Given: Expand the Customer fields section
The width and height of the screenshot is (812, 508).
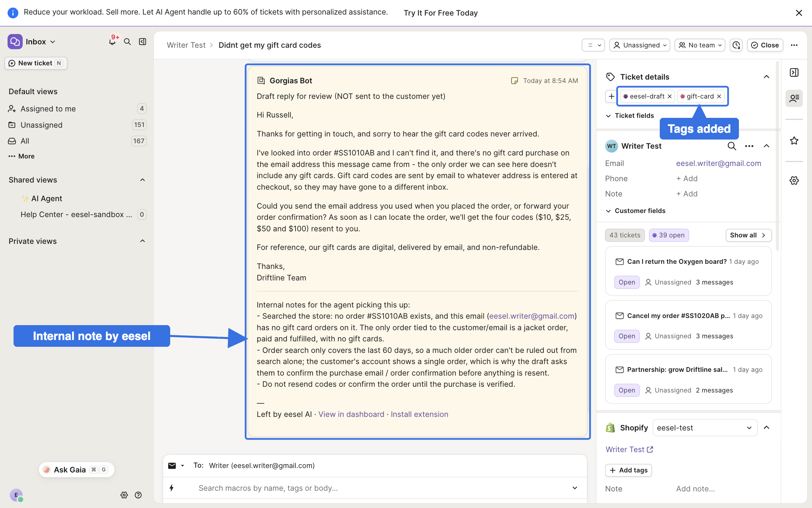Looking at the screenshot, I should pos(635,211).
